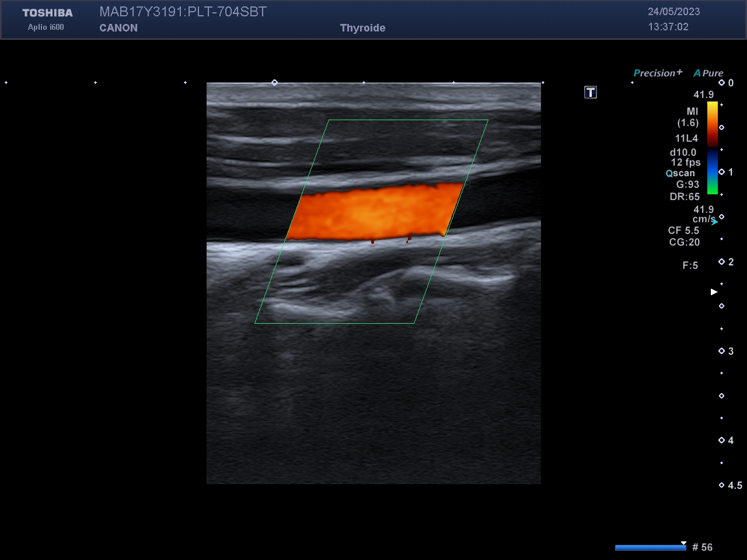Click the probe orientation diamond above the image
Image resolution: width=747 pixels, height=560 pixels.
274,83
